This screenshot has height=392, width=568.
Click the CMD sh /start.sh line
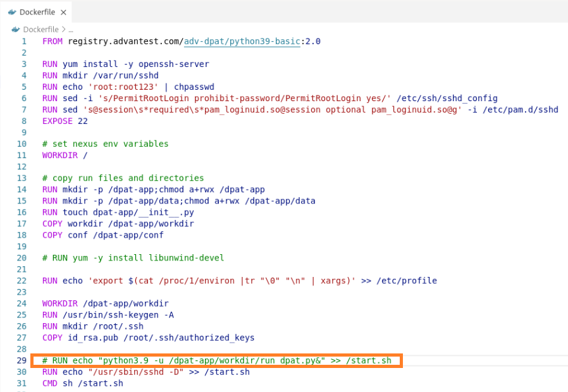tap(82, 383)
